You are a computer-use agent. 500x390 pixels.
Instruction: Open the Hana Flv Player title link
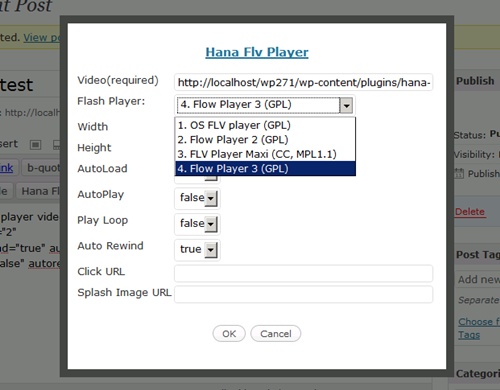(257, 52)
